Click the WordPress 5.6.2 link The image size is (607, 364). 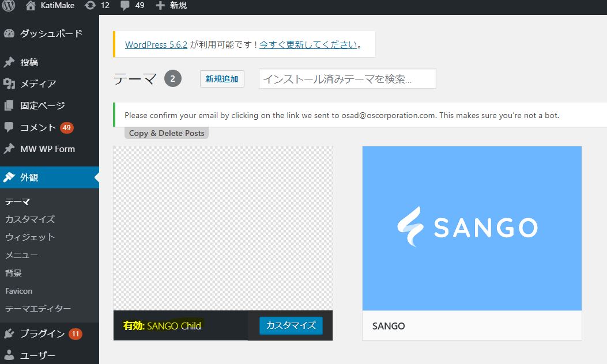[x=156, y=44]
